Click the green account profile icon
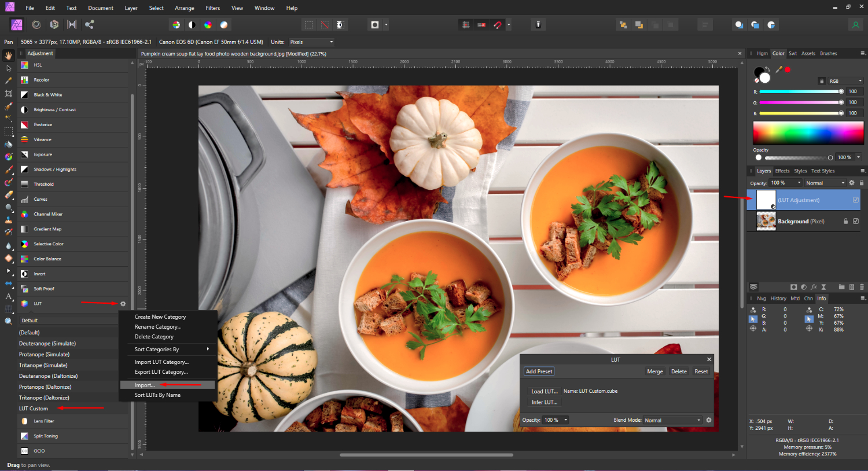Screen dimensions: 868x471 pyautogui.click(x=855, y=25)
